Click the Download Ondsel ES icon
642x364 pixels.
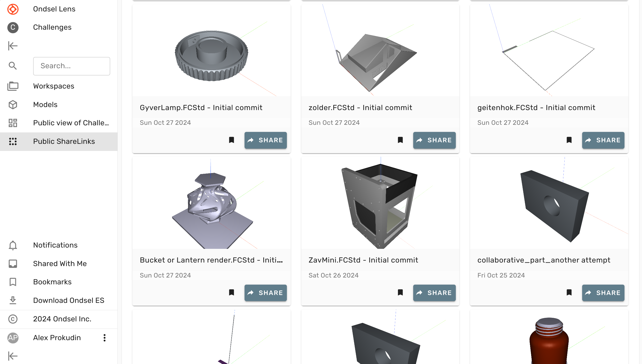tap(13, 300)
